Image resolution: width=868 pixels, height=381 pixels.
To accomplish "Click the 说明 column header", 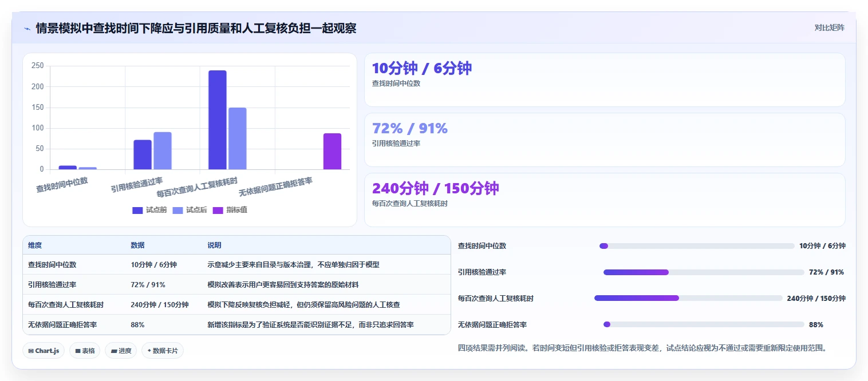I will [x=214, y=245].
